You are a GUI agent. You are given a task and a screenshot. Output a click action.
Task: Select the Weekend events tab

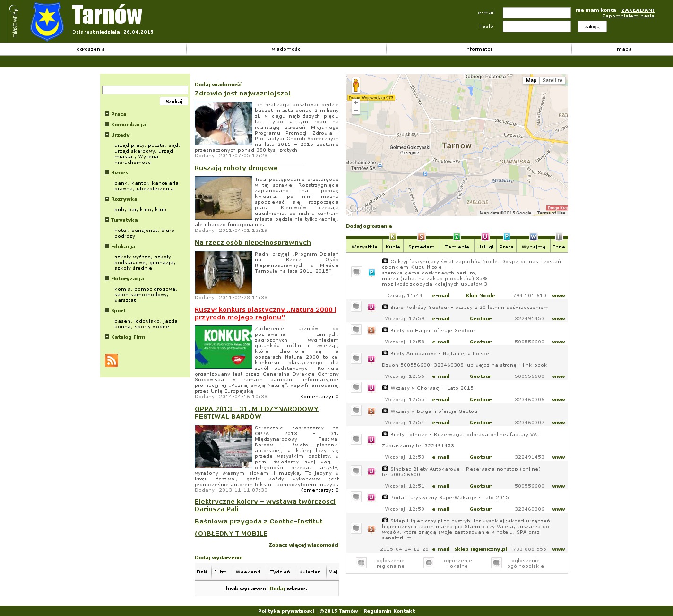click(x=248, y=572)
